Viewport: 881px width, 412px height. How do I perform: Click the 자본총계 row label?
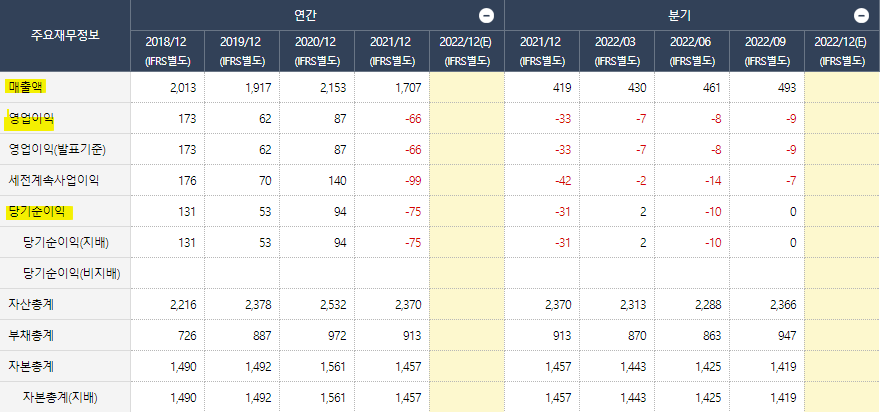click(x=31, y=366)
